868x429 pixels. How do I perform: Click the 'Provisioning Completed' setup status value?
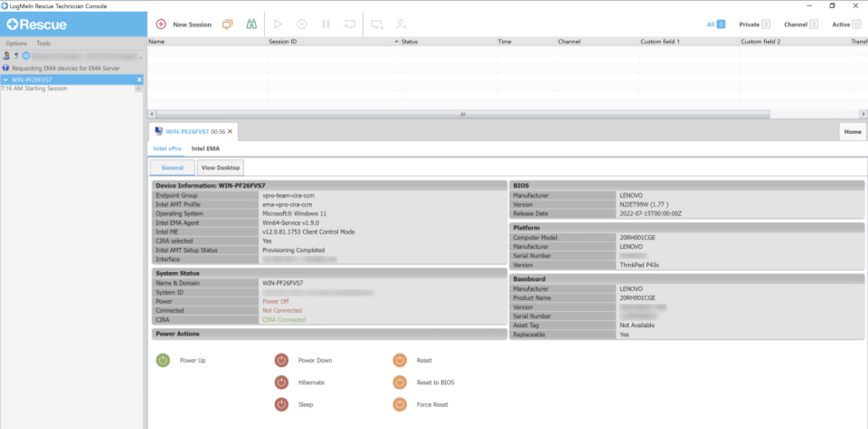(x=293, y=250)
